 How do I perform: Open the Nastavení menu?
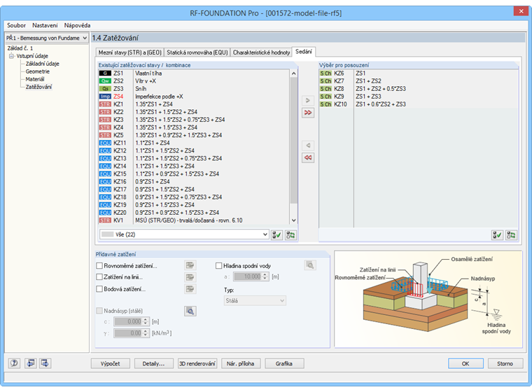point(45,25)
